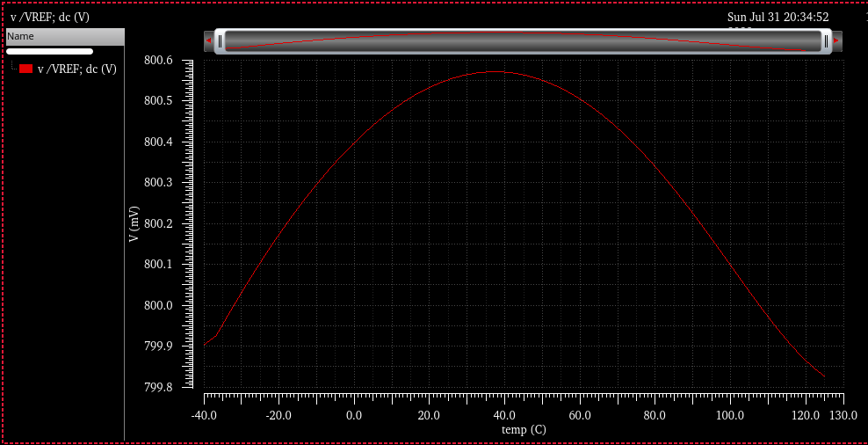Click the 800.6 y-axis tick label
Screen dimensions: 868x445
158,60
